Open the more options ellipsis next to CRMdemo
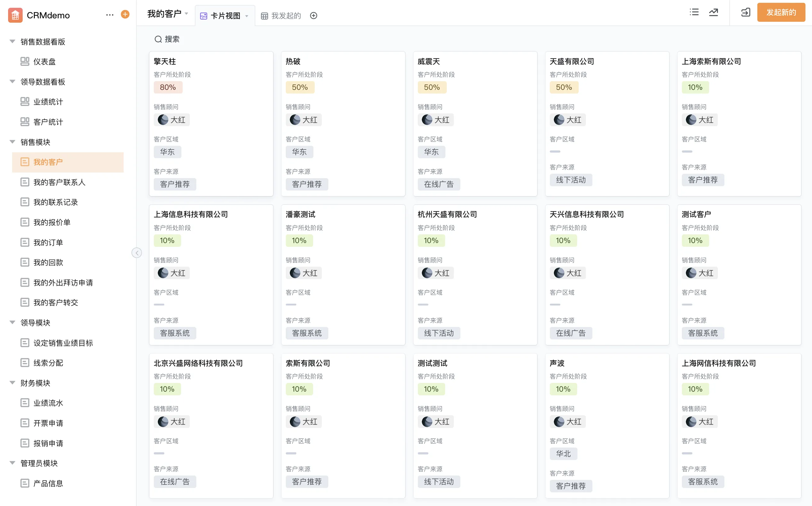812x506 pixels. coord(110,15)
